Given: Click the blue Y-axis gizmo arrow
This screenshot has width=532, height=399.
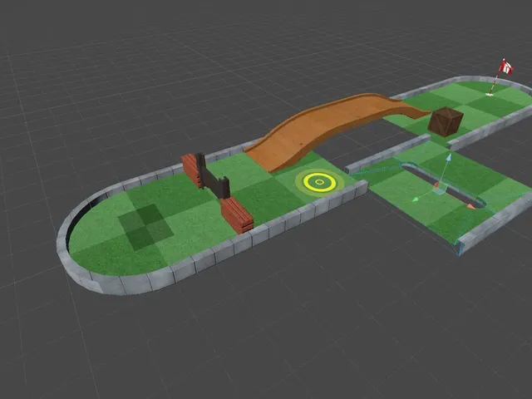Looking at the screenshot, I should coord(449,157).
